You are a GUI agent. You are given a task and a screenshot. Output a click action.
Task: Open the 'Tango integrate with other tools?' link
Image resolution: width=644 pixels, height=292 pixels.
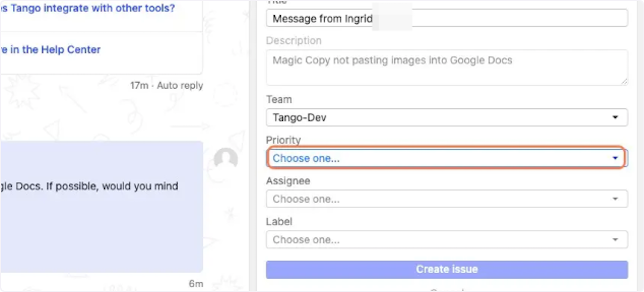tap(89, 8)
